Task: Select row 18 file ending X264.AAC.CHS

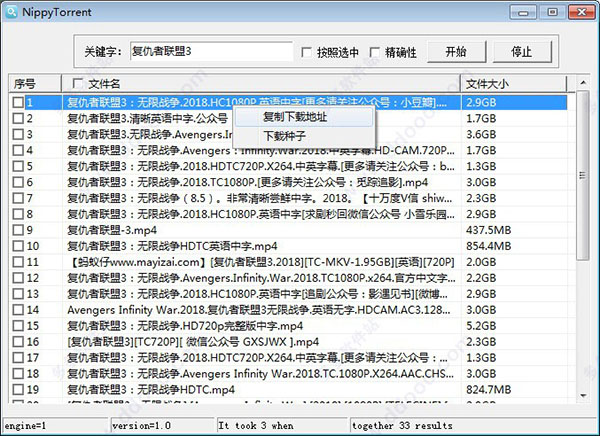Action: (x=261, y=374)
